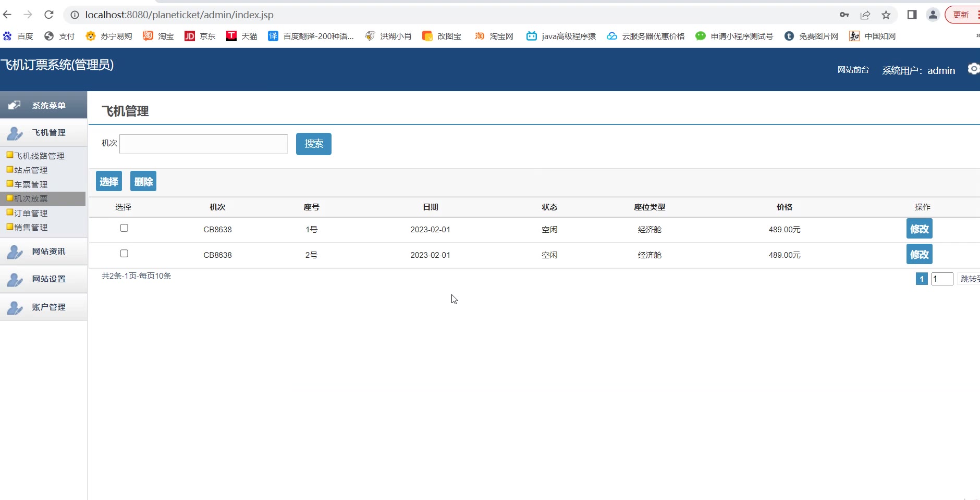The image size is (980, 500).
Task: Click the 座号 column header
Action: (312, 207)
